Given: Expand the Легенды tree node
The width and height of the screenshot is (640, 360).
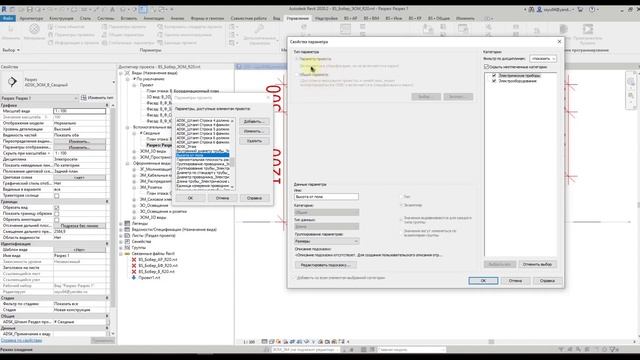Looking at the screenshot, I should click(121, 224).
